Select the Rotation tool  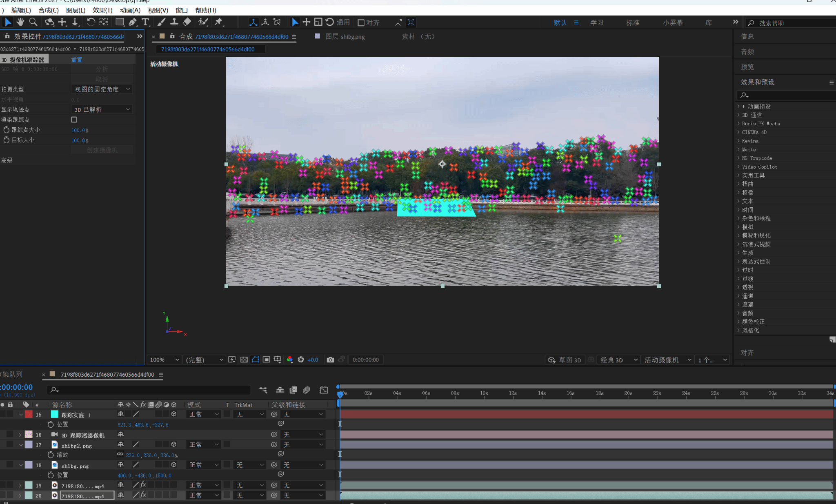(91, 22)
